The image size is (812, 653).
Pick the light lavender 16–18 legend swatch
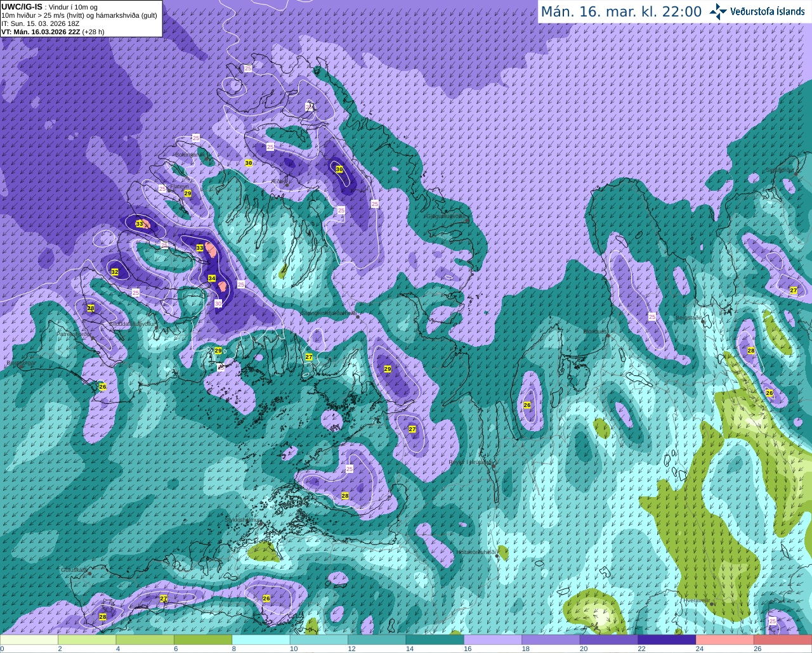coord(493,640)
